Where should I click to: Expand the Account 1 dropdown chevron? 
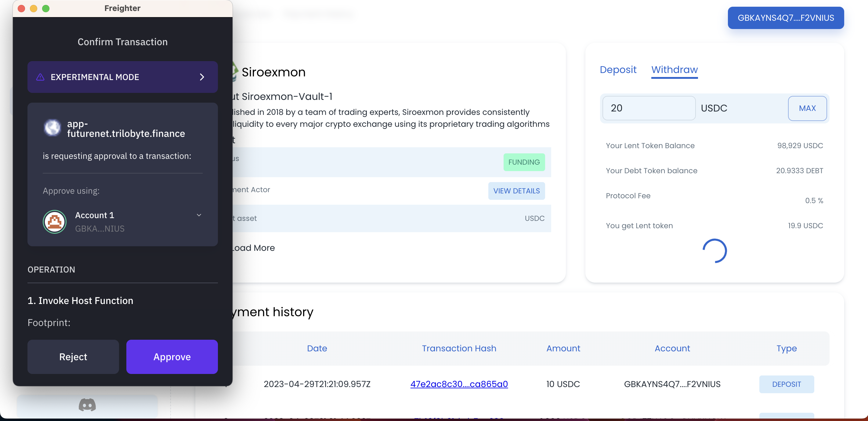coord(199,215)
